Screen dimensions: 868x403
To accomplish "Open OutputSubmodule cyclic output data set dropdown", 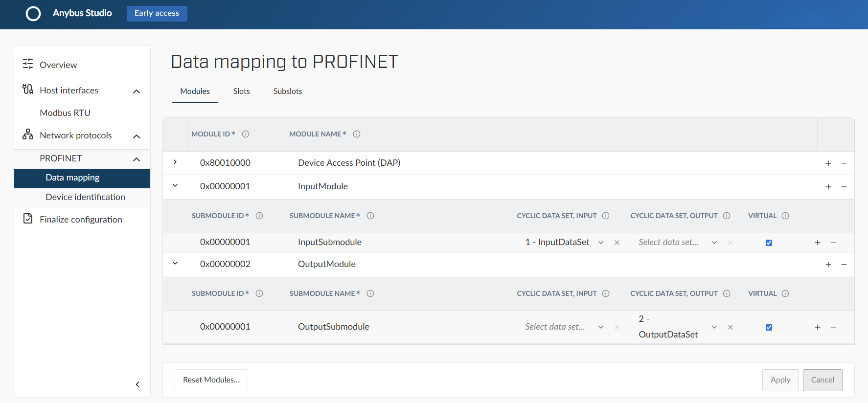I will (714, 327).
